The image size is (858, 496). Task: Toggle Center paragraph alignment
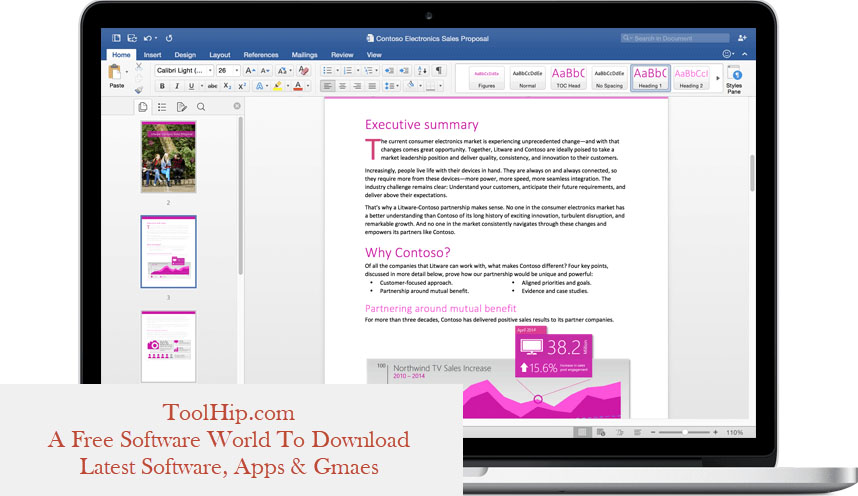point(343,86)
